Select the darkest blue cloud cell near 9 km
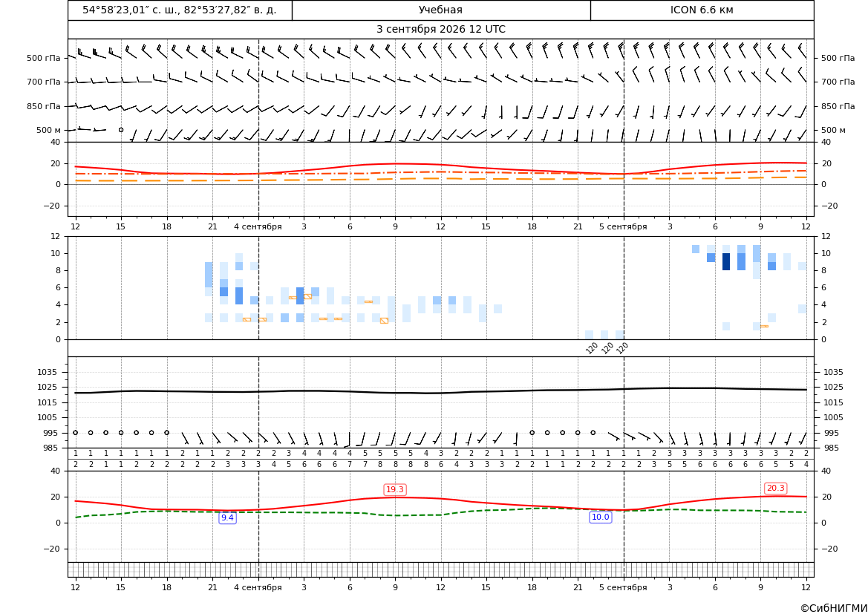868x614 pixels. click(x=726, y=262)
